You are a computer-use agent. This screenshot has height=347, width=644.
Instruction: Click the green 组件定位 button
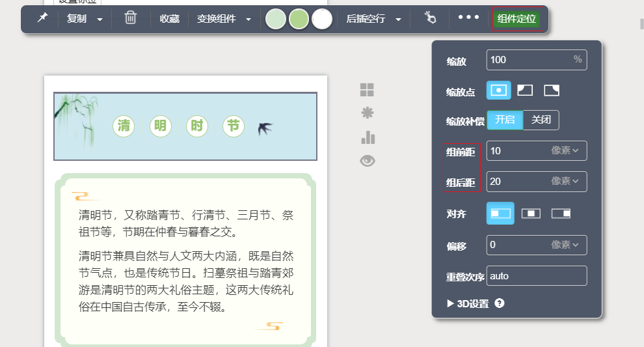pos(517,18)
